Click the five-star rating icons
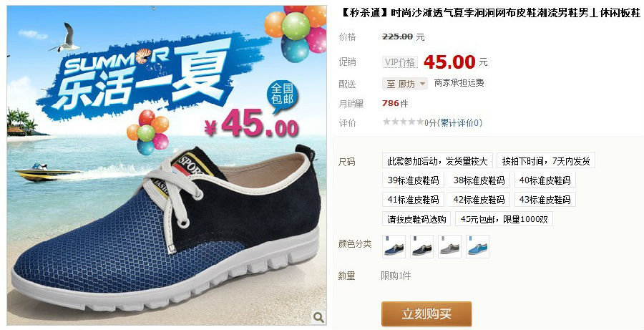The height and width of the screenshot is (330, 644). coord(403,122)
